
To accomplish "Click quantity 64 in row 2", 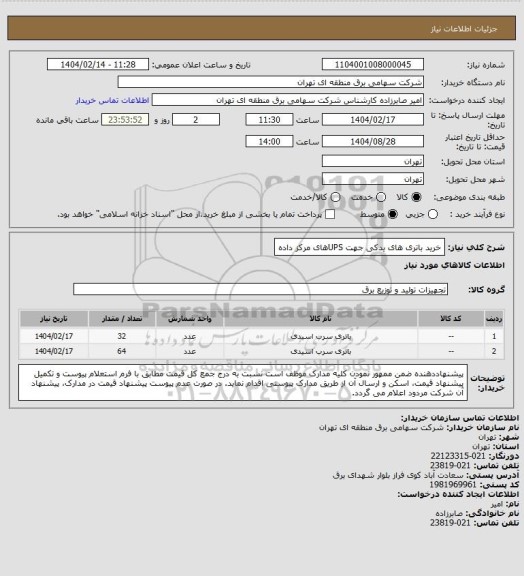I will coord(122,351).
